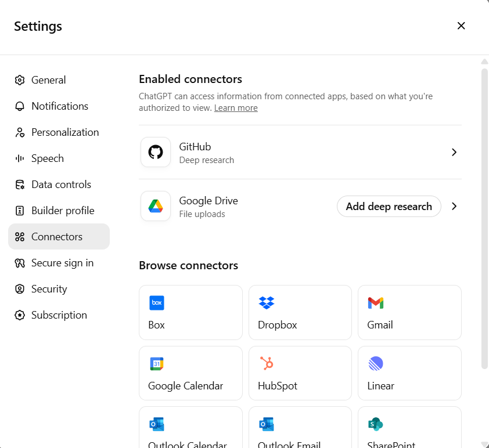Click Add deep research for Google Drive

pyautogui.click(x=389, y=206)
